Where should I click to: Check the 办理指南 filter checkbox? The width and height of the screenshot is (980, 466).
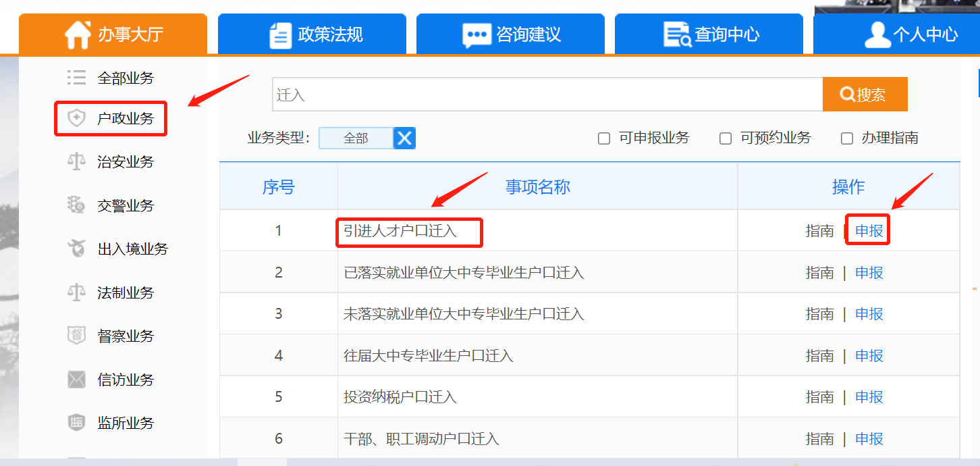click(x=847, y=138)
